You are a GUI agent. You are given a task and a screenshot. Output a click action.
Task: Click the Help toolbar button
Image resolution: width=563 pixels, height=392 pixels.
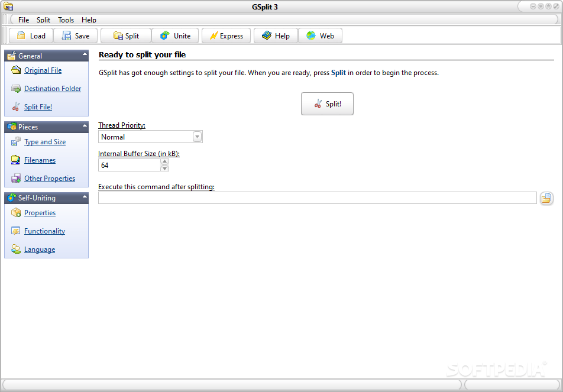[276, 36]
